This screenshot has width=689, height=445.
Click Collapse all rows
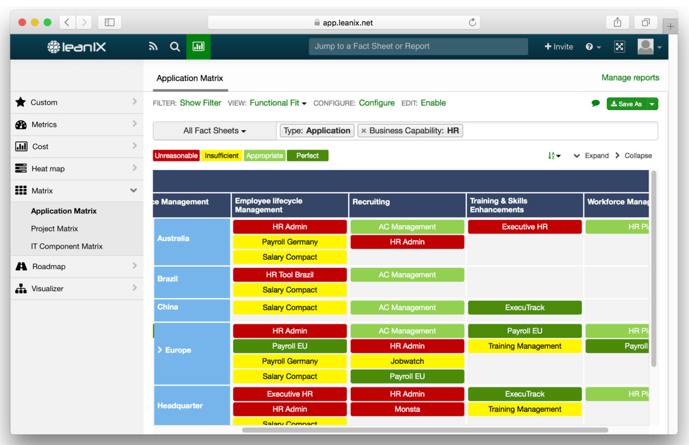[x=633, y=156]
